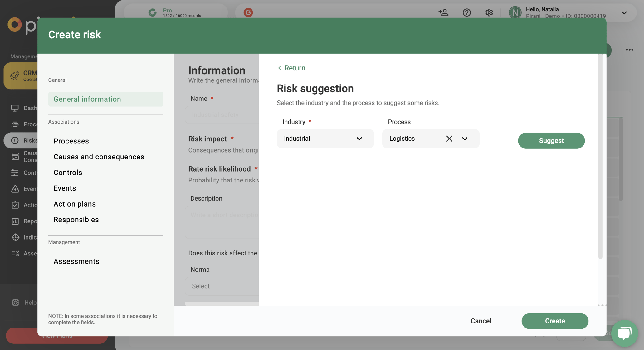This screenshot has height=350, width=644.
Task: Expand the Process dropdown showing Logistics
Action: point(465,139)
